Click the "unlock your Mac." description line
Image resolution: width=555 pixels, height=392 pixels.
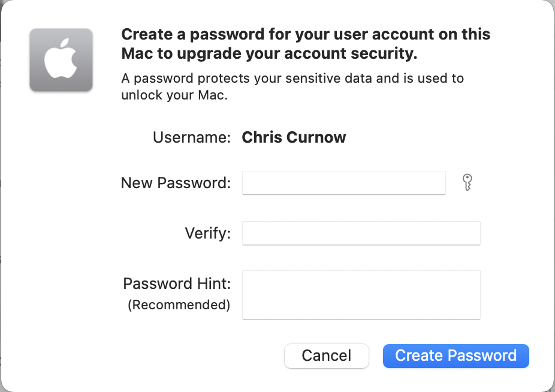click(174, 95)
